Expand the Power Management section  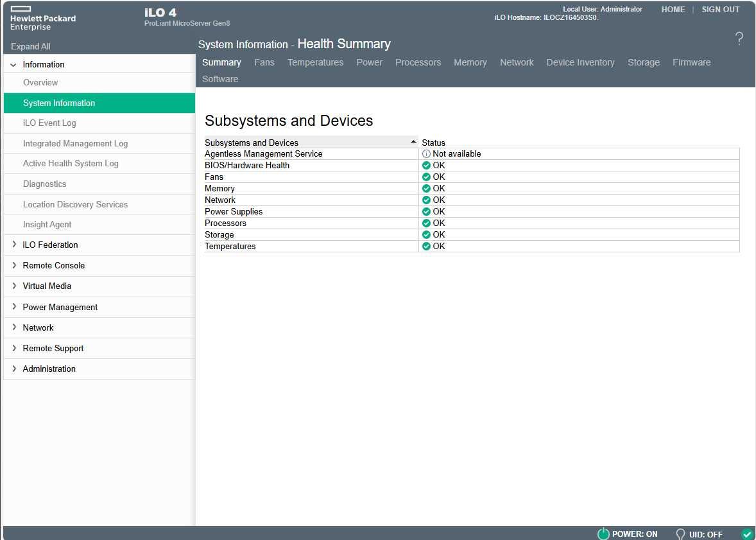pos(14,307)
